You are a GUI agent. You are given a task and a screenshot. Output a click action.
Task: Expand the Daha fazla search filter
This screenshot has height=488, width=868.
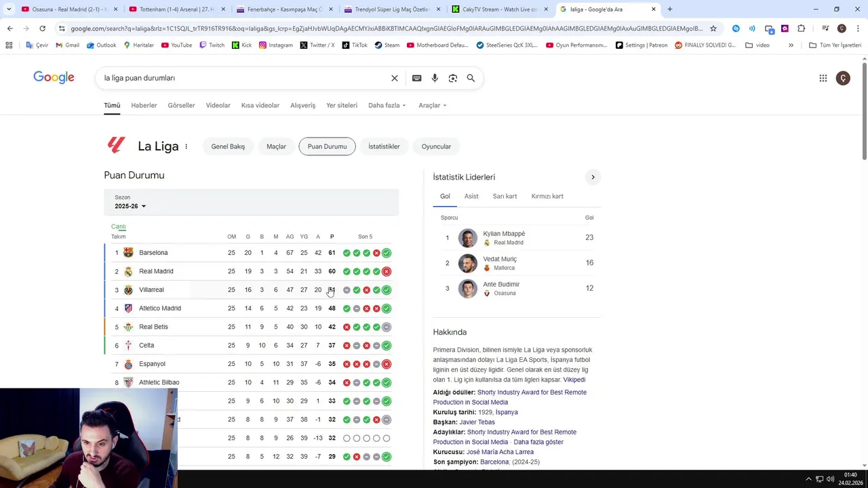[387, 105]
